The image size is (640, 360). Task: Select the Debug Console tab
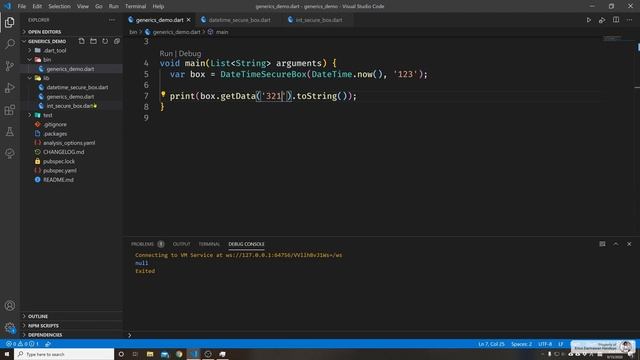coord(246,244)
